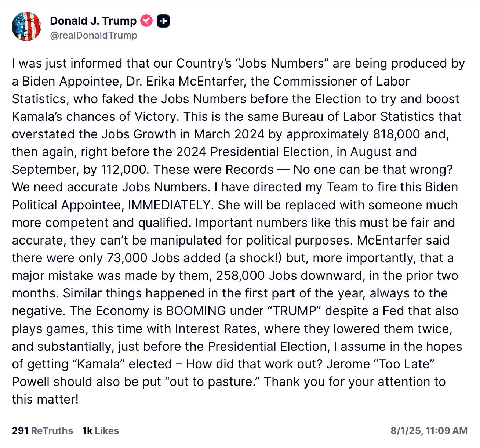The width and height of the screenshot is (480, 448).
Task: View the 291 ReTruths list
Action: pyautogui.click(x=42, y=431)
